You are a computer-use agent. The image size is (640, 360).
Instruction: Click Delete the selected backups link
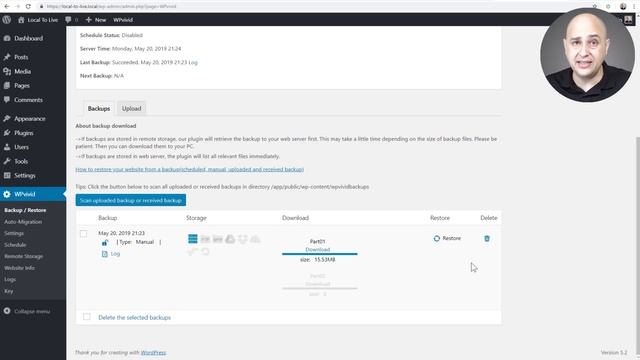[x=135, y=318]
